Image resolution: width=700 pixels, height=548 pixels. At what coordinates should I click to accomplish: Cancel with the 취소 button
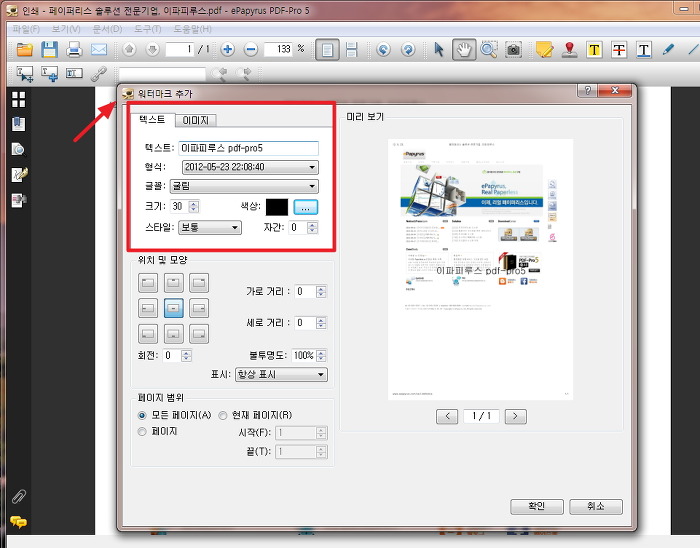[x=596, y=506]
